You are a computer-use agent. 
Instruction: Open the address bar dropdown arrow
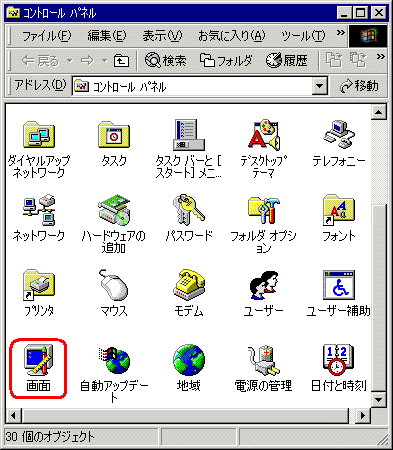[x=320, y=86]
